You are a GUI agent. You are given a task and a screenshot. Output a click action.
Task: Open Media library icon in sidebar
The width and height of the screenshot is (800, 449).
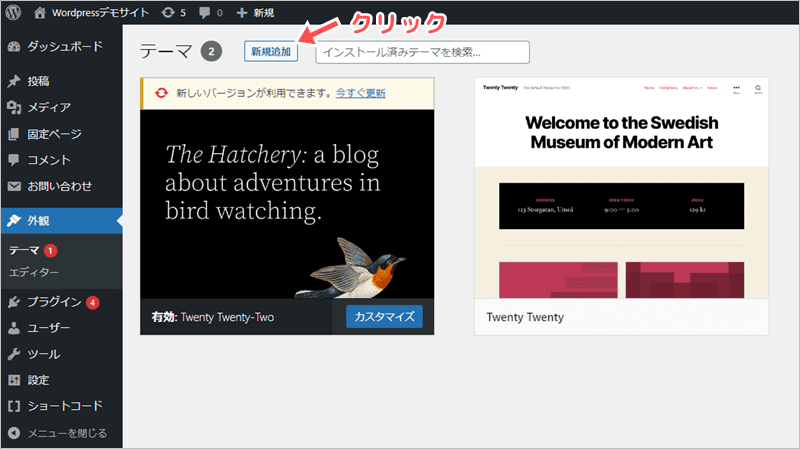pyautogui.click(x=14, y=107)
